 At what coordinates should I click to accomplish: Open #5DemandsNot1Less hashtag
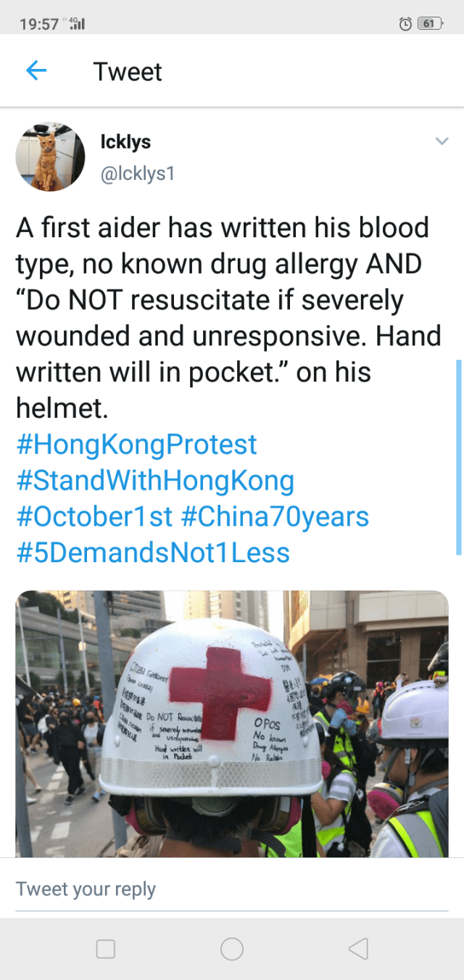(153, 553)
